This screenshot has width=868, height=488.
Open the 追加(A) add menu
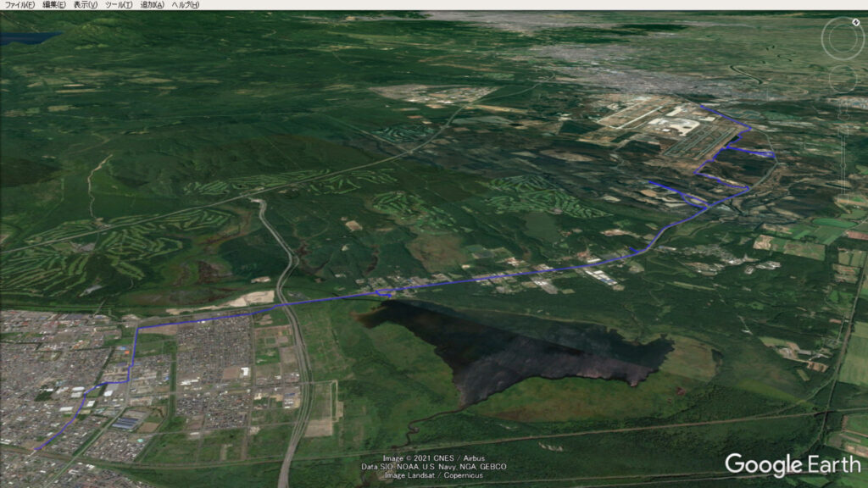[x=153, y=5]
